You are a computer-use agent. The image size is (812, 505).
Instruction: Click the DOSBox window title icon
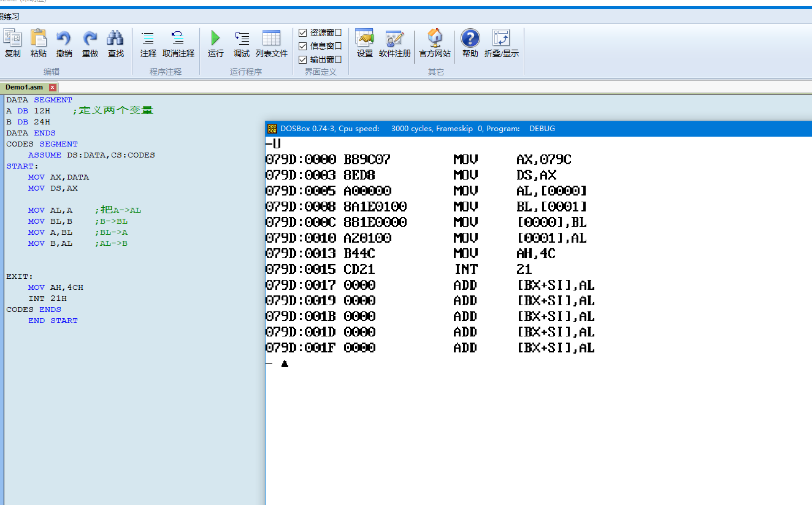tap(272, 128)
